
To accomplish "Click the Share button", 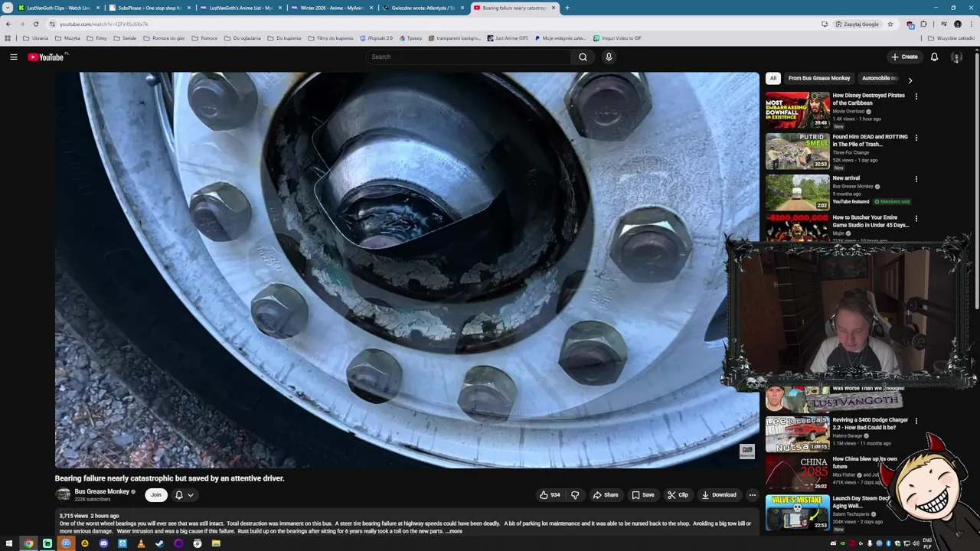I will coord(606,495).
